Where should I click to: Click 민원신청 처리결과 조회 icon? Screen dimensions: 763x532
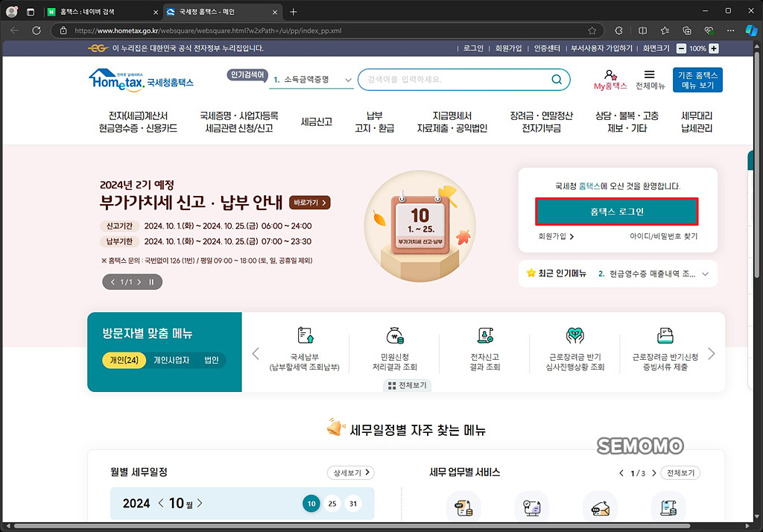click(395, 335)
